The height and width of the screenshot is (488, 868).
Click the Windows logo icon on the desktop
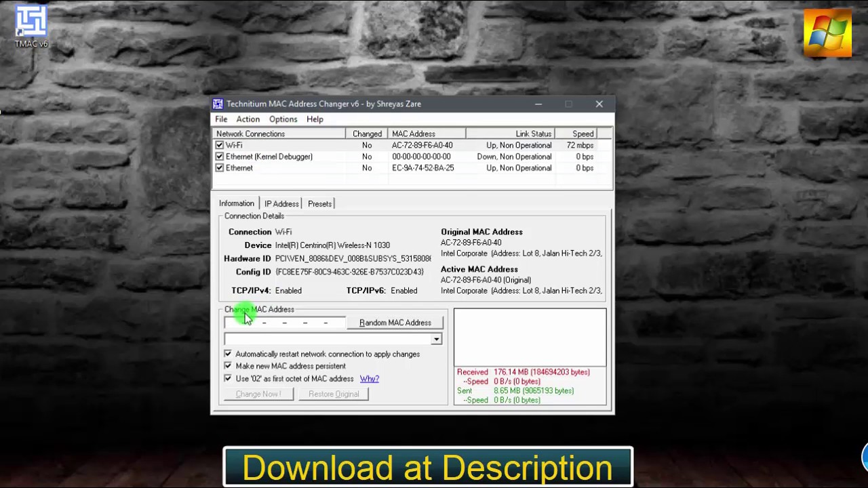(827, 33)
